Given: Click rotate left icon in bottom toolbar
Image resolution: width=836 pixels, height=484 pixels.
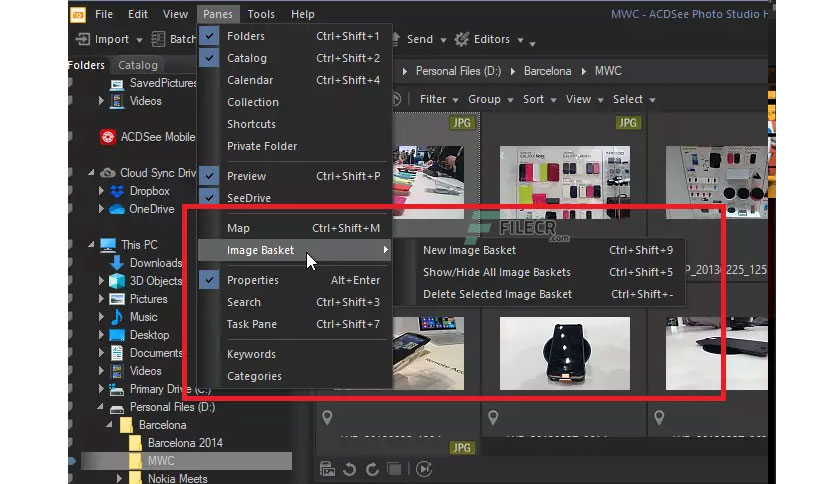Looking at the screenshot, I should click(x=350, y=469).
